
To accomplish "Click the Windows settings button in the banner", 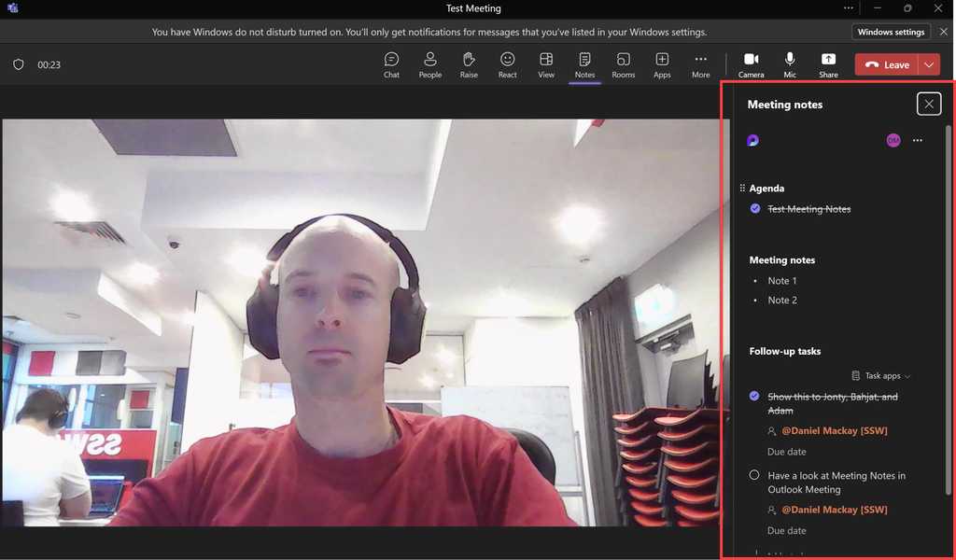I will 891,31.
